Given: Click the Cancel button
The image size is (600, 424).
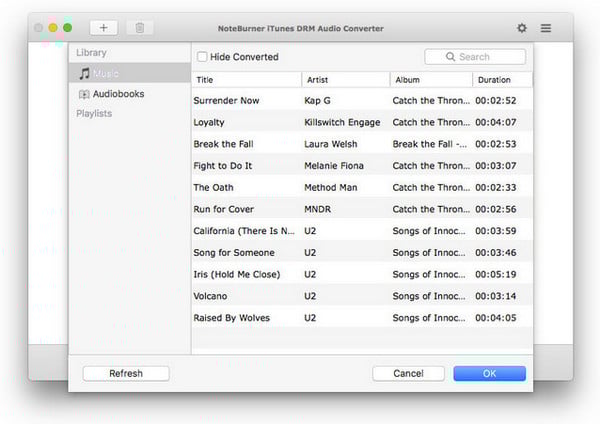Looking at the screenshot, I should 408,373.
